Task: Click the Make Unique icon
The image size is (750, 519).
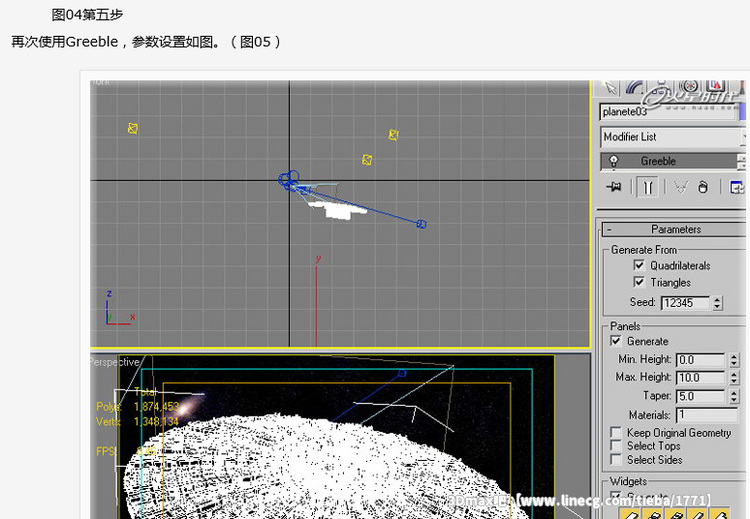Action: click(x=681, y=187)
